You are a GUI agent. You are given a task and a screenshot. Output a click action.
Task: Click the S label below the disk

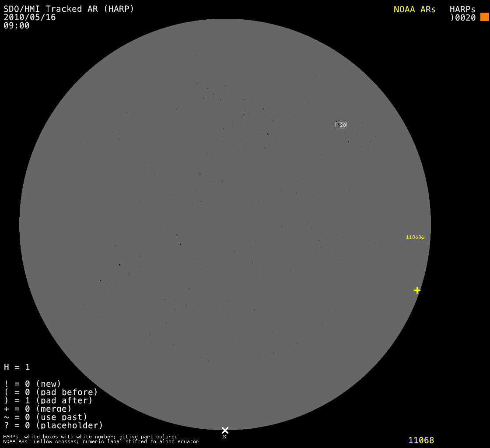[224, 437]
